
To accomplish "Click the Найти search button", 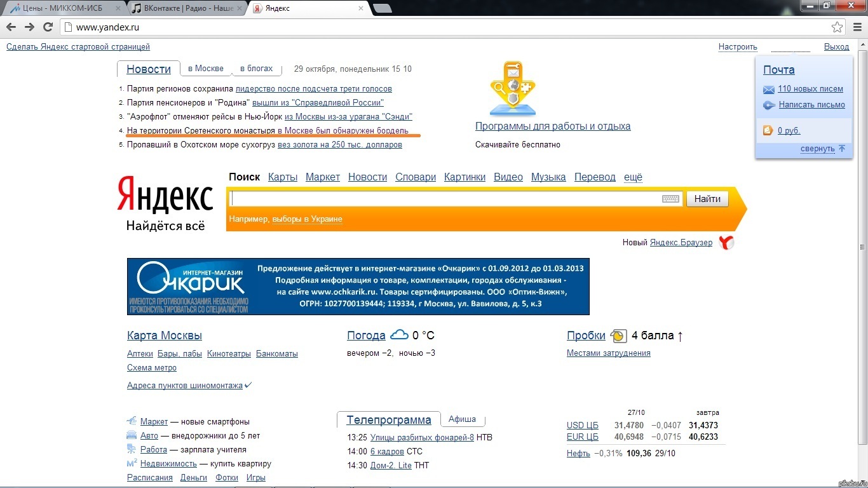I will (707, 199).
